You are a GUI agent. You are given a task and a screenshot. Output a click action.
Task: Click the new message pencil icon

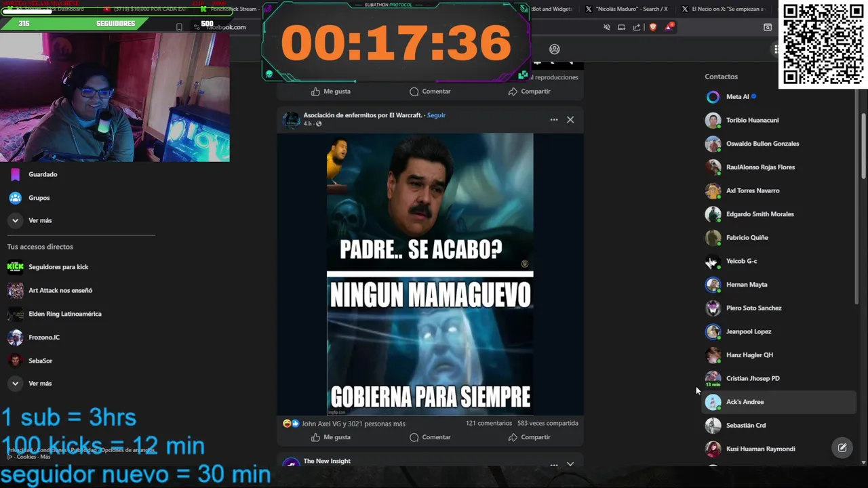842,448
